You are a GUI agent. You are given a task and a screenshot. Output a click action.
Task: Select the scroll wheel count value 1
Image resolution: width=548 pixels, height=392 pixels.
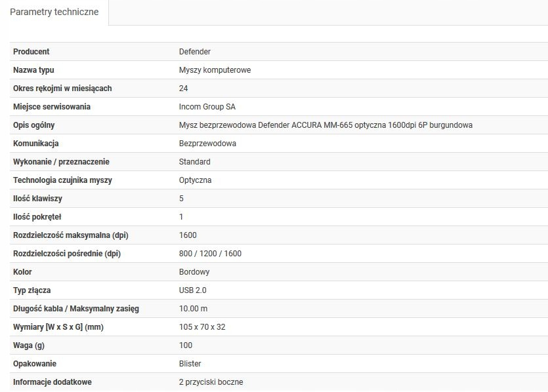coord(181,217)
